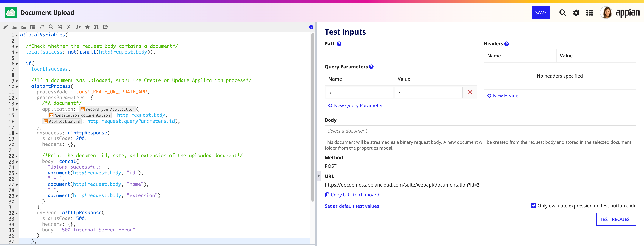Remove the id query parameter
This screenshot has width=644, height=246.
click(x=470, y=92)
